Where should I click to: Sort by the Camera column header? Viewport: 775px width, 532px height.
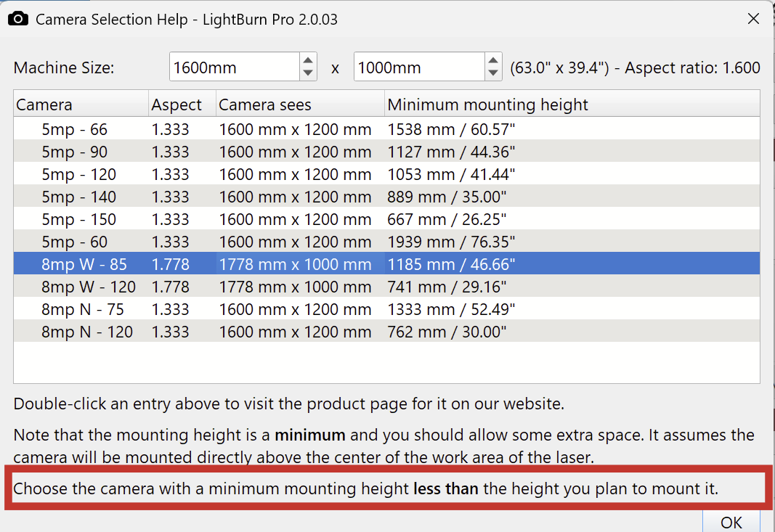pos(80,105)
